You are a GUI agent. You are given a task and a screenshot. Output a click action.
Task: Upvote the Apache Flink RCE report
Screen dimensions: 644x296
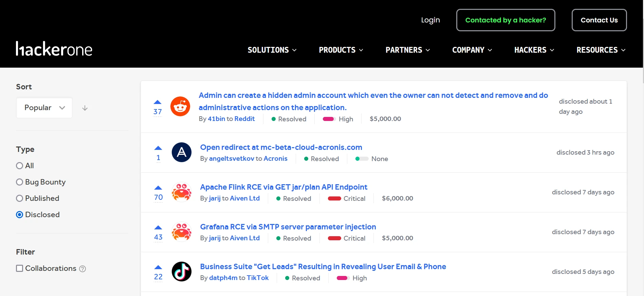click(x=158, y=188)
